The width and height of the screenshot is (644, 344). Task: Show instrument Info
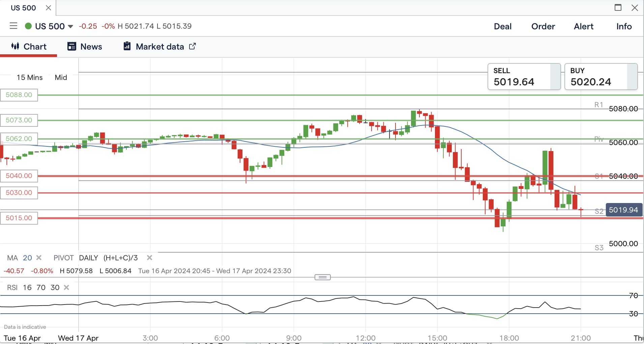[624, 26]
